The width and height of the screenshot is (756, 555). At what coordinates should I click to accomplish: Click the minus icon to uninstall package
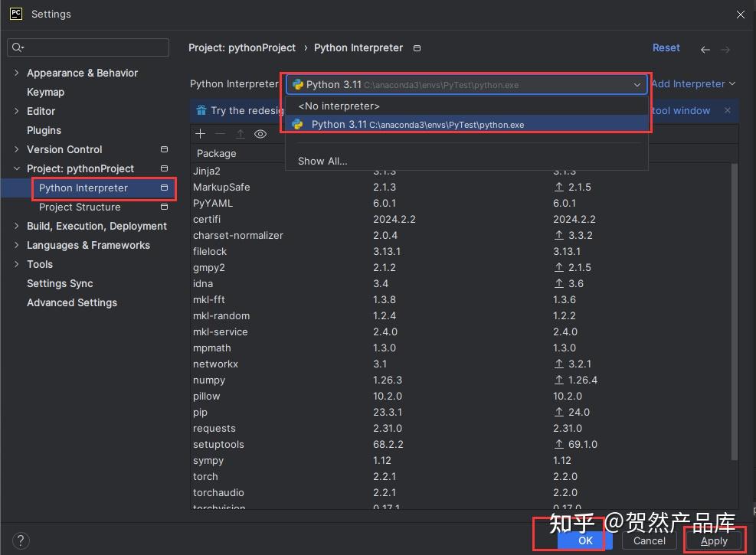(220, 134)
